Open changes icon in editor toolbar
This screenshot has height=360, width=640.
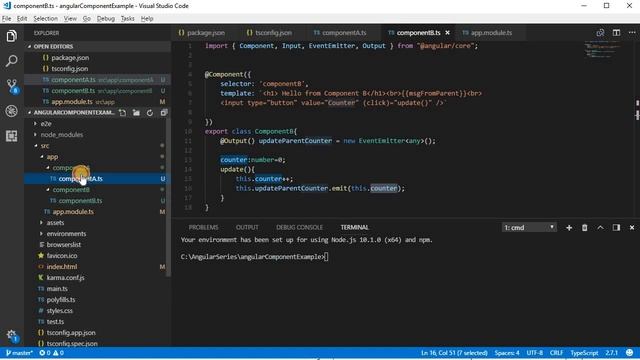point(600,33)
